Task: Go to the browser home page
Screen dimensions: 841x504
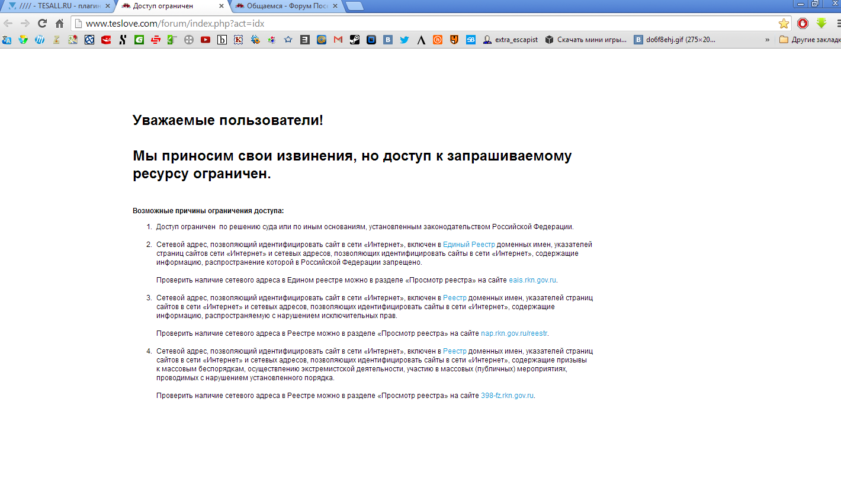Action: pyautogui.click(x=59, y=23)
